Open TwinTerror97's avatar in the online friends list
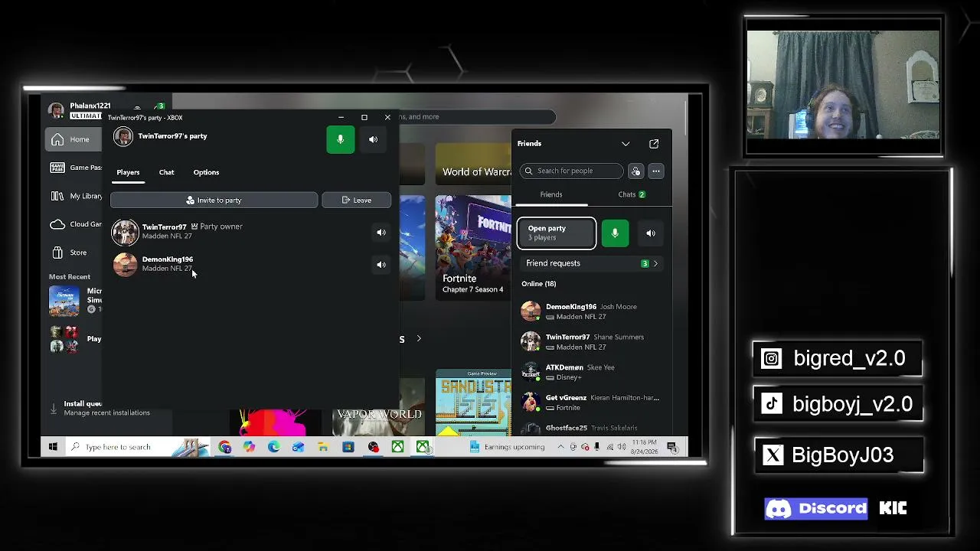Image resolution: width=980 pixels, height=551 pixels. pyautogui.click(x=531, y=341)
